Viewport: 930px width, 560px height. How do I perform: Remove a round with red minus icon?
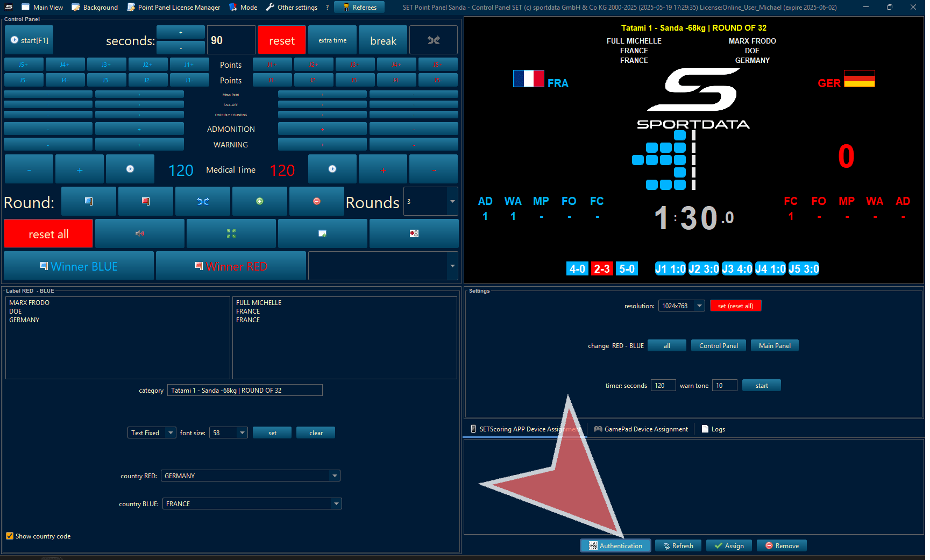tap(317, 201)
